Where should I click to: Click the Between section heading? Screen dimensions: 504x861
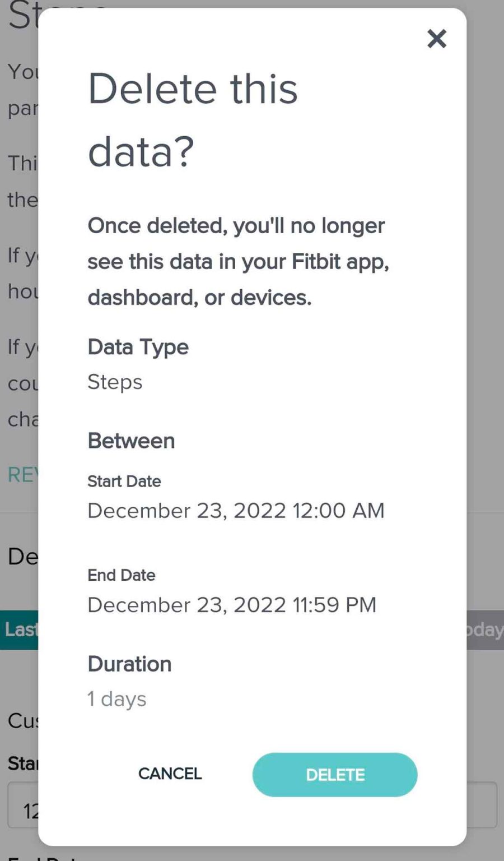pos(130,441)
